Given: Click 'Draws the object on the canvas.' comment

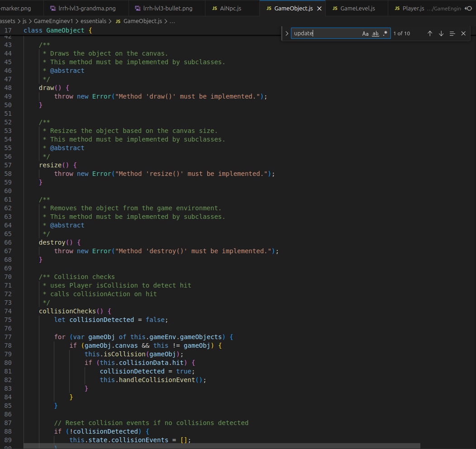Looking at the screenshot, I should click(109, 53).
